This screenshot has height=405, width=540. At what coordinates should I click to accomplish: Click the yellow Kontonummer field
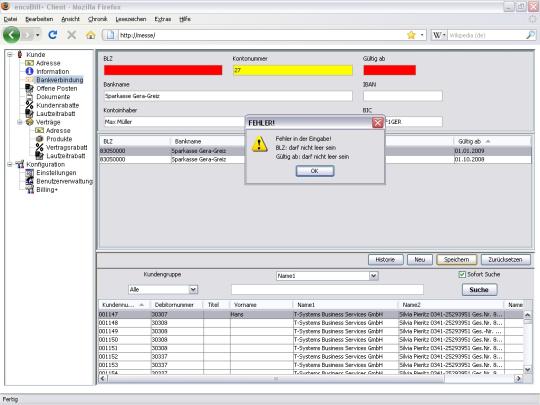[293, 70]
